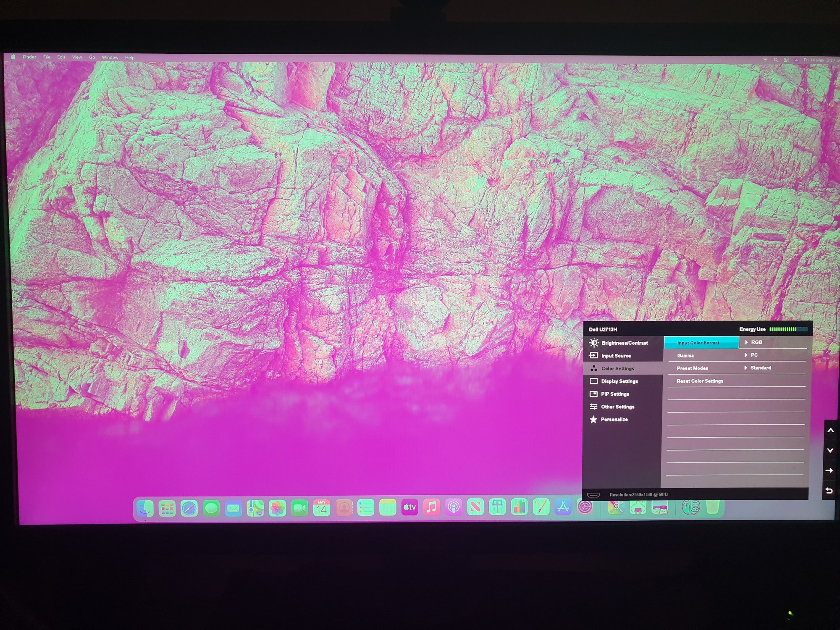840x630 pixels.
Task: Open Launchpad from the dock
Action: click(167, 509)
